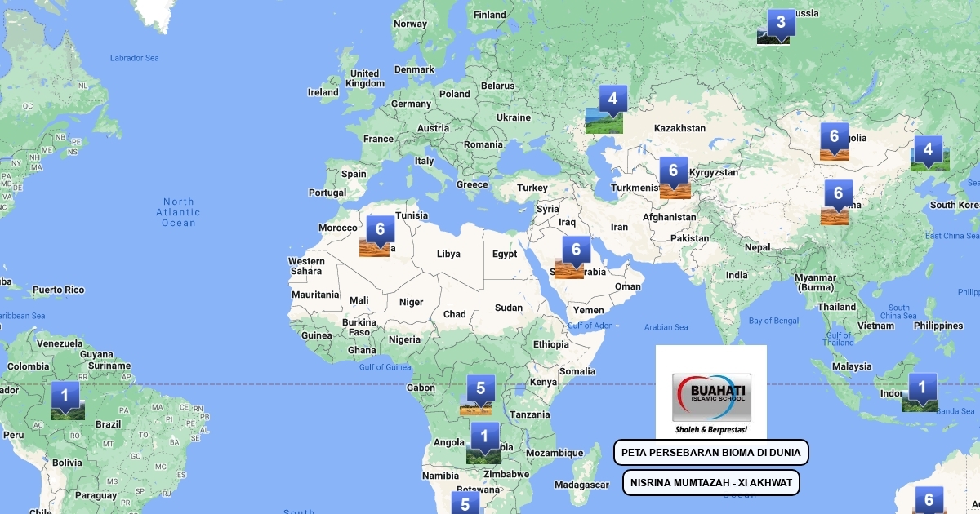This screenshot has width=980, height=514.
Task: Click marker 5 below Botswana
Action: [465, 504]
